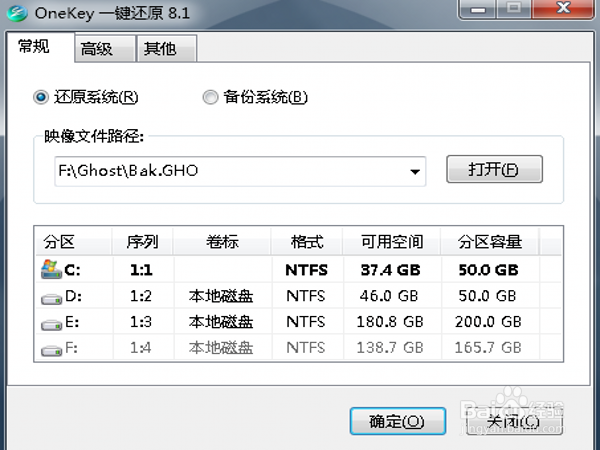The height and width of the screenshot is (450, 600).
Task: Click the 本地磁盘 label in the E: row
Action: tap(221, 322)
